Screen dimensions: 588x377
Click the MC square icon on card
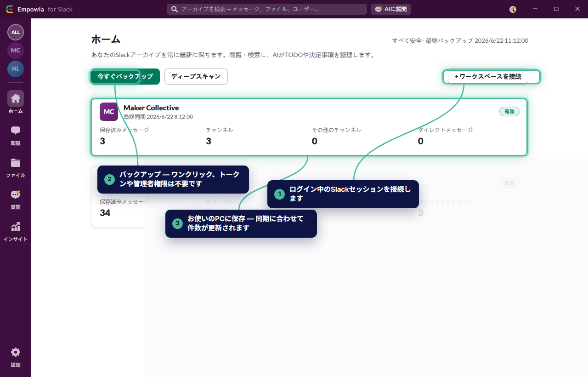(109, 112)
